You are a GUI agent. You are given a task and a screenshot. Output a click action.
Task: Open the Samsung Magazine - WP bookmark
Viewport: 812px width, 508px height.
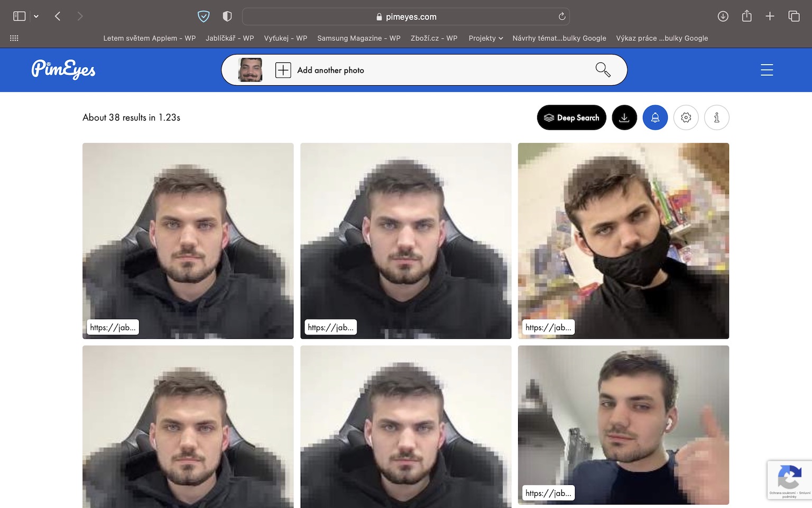click(x=359, y=38)
